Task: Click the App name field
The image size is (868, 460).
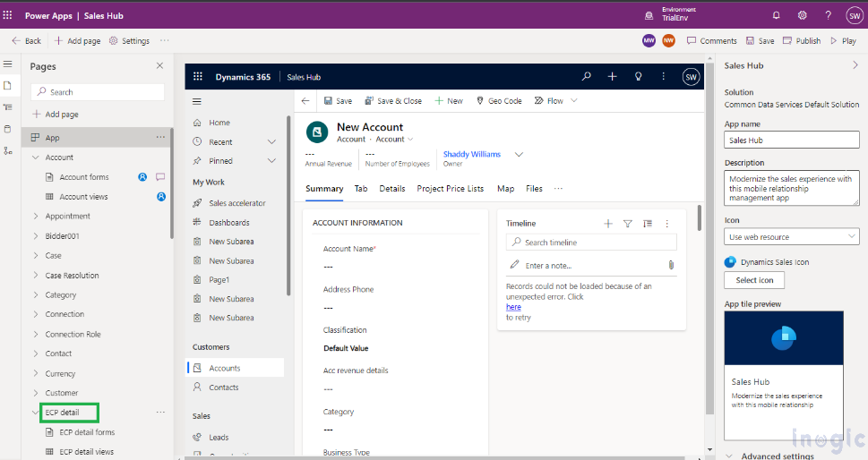Action: [792, 140]
